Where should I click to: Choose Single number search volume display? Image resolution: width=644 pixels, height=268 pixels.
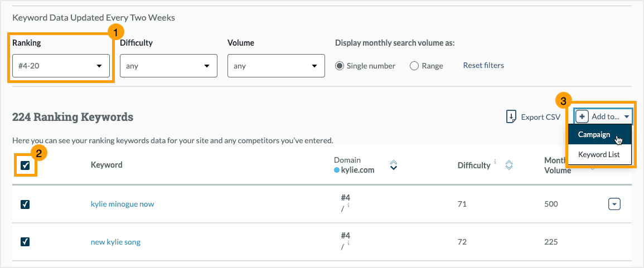coord(339,66)
